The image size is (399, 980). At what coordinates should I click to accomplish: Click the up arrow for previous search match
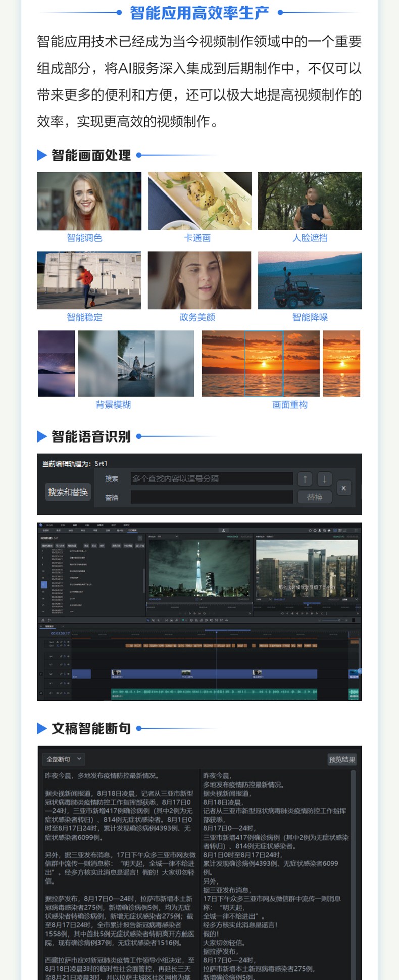click(305, 479)
